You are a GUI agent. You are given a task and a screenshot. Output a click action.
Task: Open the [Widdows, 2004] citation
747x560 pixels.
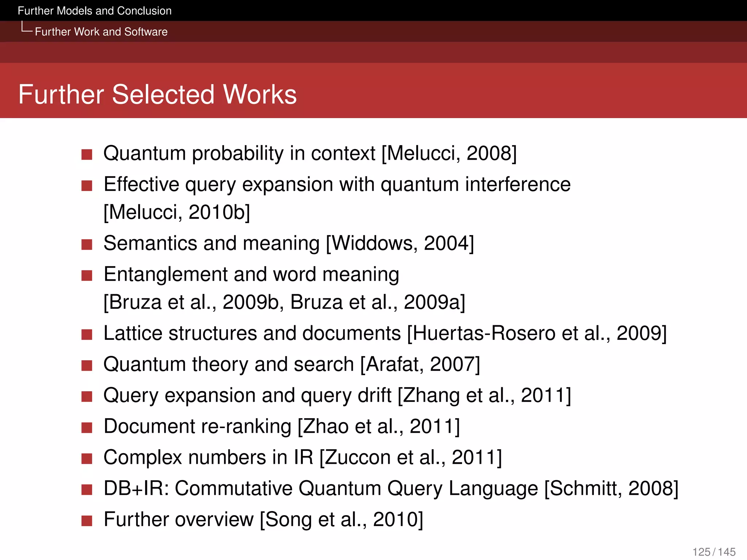click(x=400, y=244)
